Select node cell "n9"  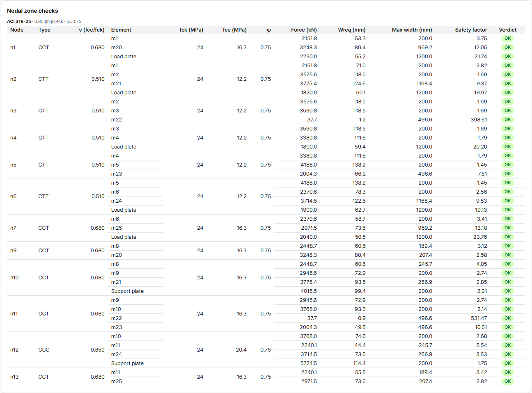pos(13,250)
